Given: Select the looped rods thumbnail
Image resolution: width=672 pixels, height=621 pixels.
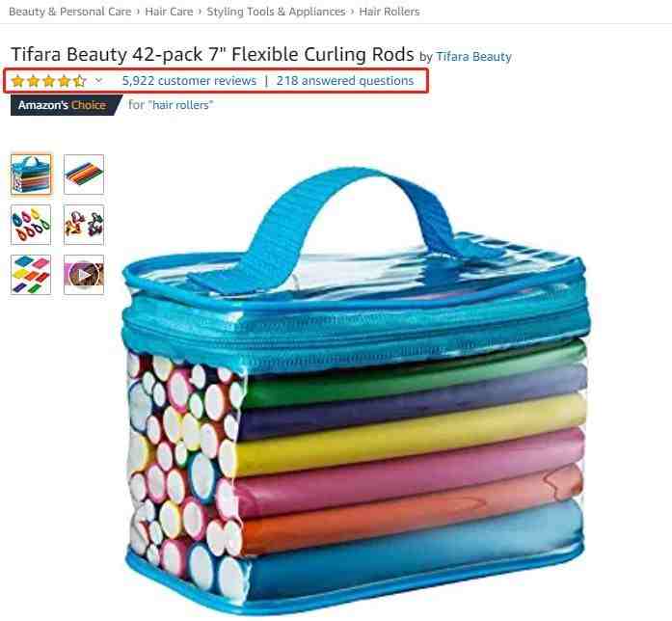Looking at the screenshot, I should coord(31,225).
